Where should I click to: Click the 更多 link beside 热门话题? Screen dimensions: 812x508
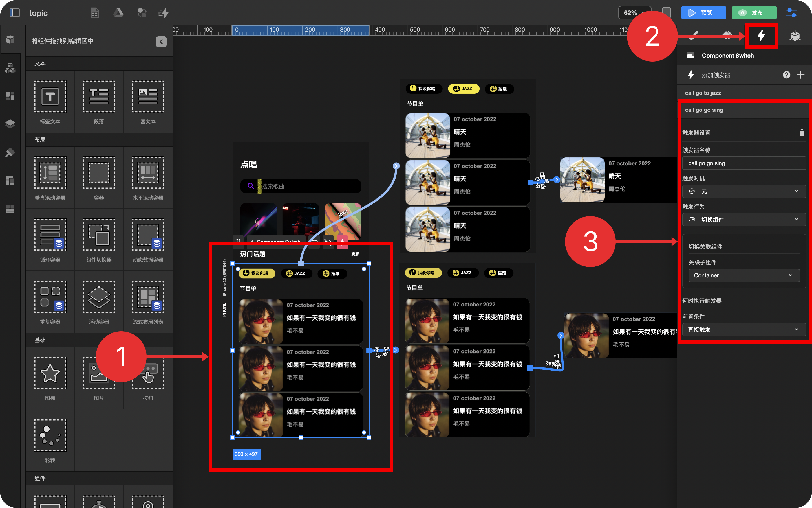(355, 254)
